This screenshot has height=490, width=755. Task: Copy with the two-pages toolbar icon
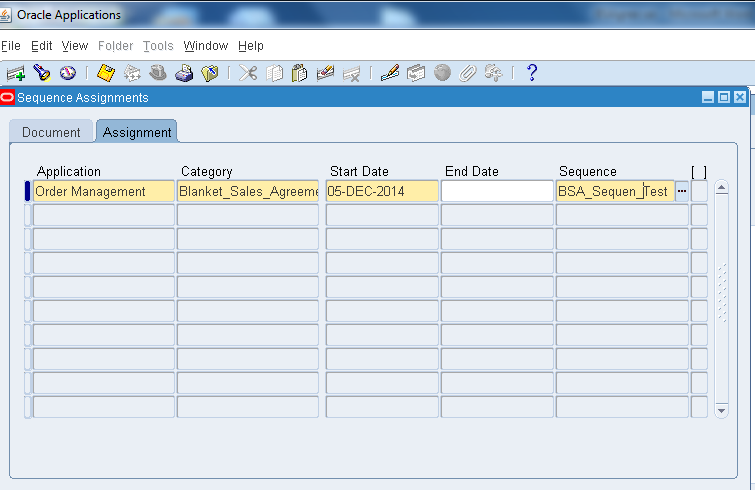274,73
